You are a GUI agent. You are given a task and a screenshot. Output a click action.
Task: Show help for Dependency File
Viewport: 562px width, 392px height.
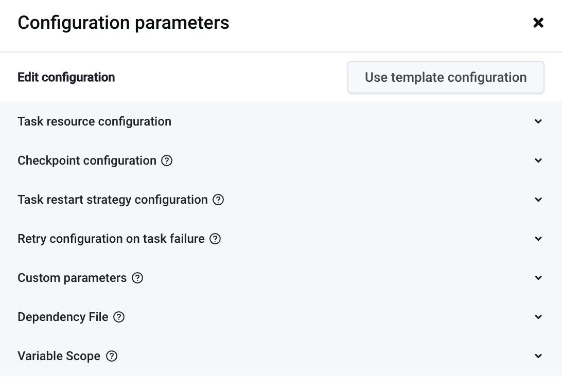[x=119, y=317]
